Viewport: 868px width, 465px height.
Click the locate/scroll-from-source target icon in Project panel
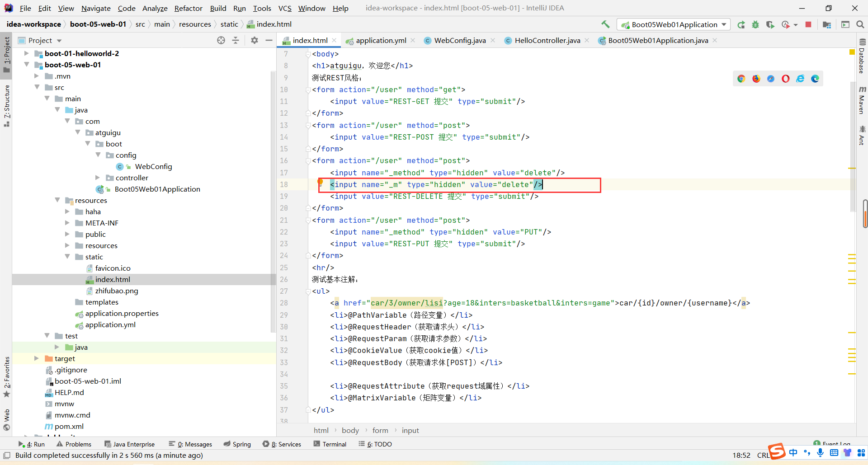tap(221, 40)
